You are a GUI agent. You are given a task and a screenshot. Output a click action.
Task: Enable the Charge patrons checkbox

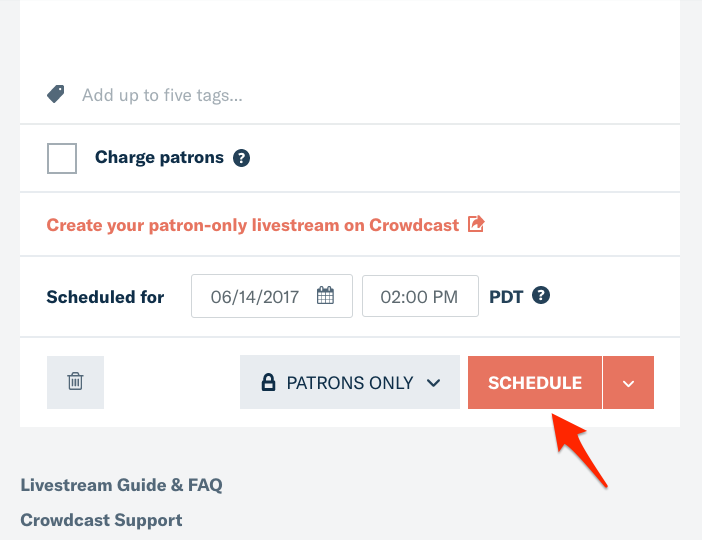coord(62,158)
